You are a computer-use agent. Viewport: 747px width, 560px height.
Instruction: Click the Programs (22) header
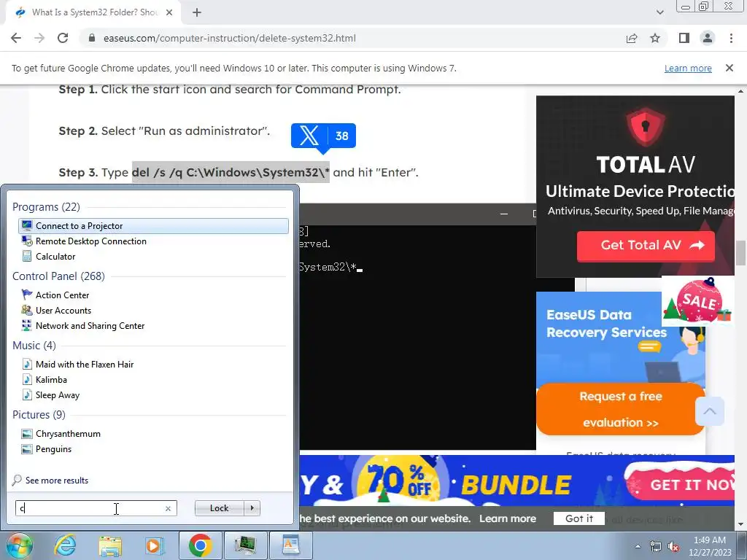pyautogui.click(x=46, y=206)
